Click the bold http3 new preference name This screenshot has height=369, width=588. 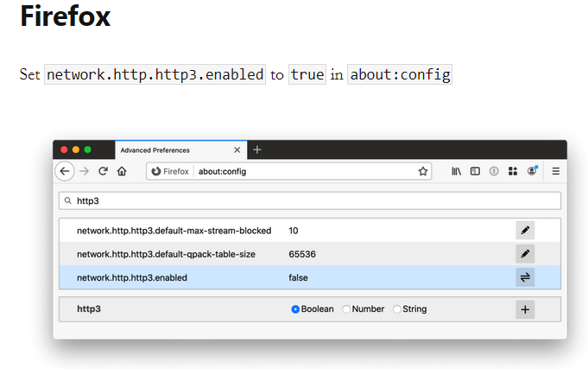(89, 309)
